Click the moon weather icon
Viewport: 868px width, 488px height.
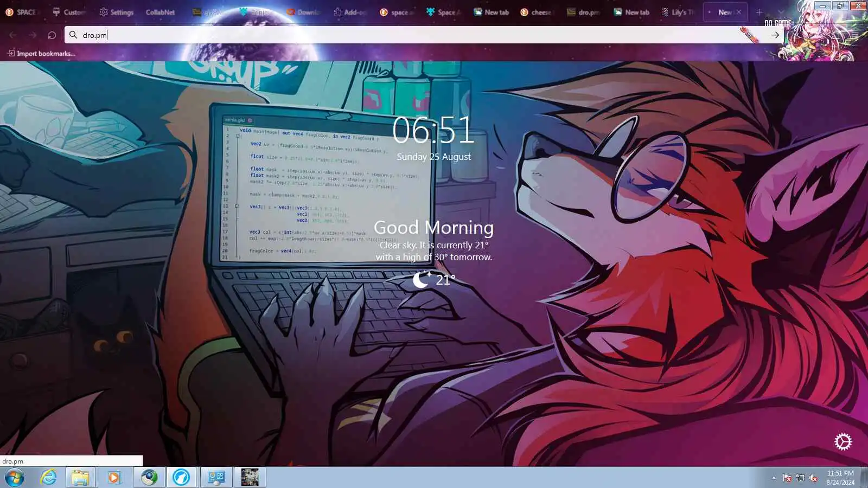click(x=421, y=279)
